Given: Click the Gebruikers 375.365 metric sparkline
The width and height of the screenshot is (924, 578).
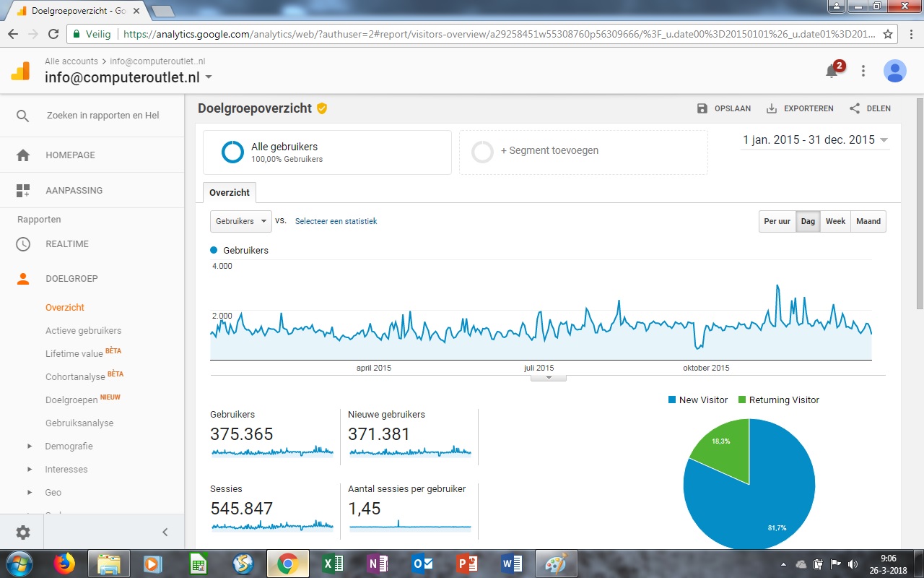Looking at the screenshot, I should pos(272,452).
